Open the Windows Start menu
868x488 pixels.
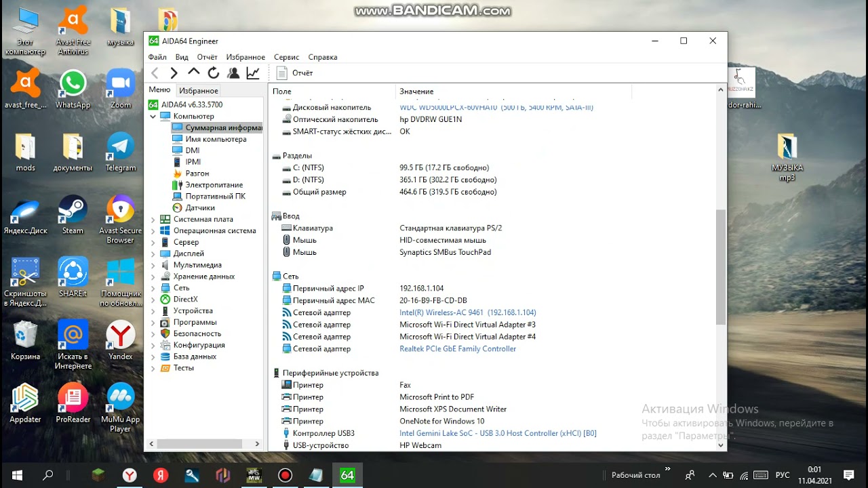pos(16,475)
